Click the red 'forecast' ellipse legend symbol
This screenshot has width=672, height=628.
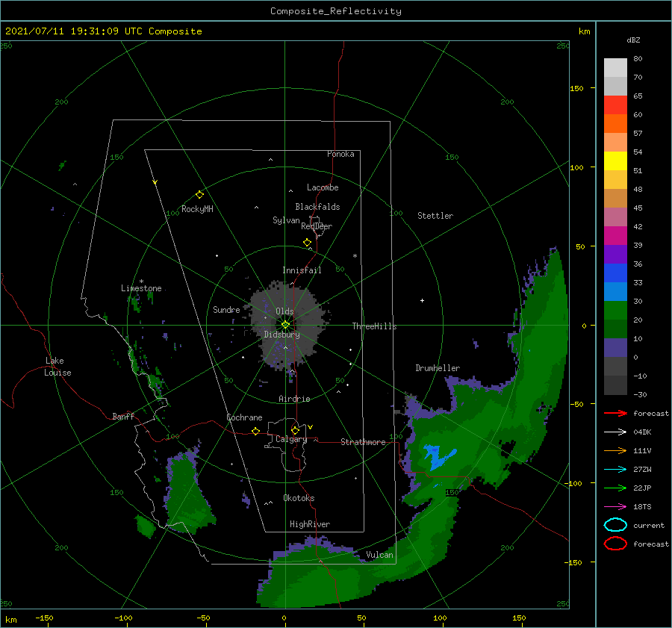(x=615, y=544)
